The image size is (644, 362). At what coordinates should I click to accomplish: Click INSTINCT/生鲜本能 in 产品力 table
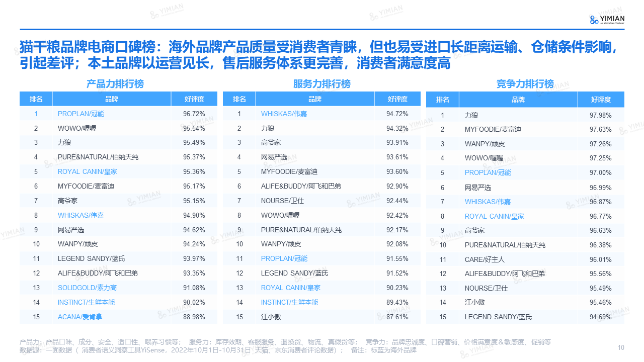86,302
